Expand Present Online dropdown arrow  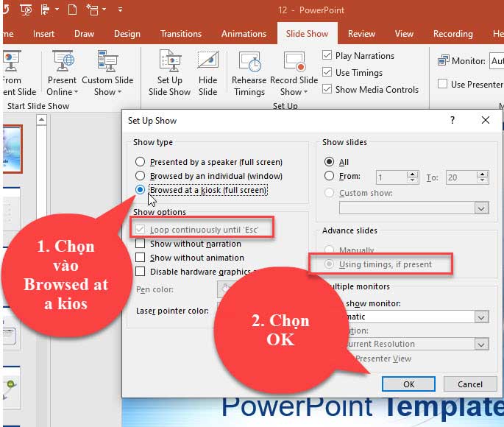(x=76, y=92)
